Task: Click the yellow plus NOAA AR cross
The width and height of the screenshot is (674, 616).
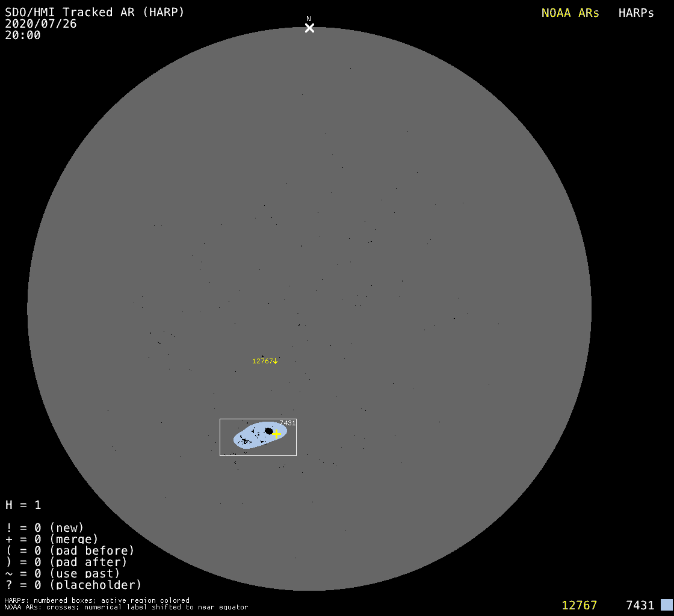Action: 276,434
